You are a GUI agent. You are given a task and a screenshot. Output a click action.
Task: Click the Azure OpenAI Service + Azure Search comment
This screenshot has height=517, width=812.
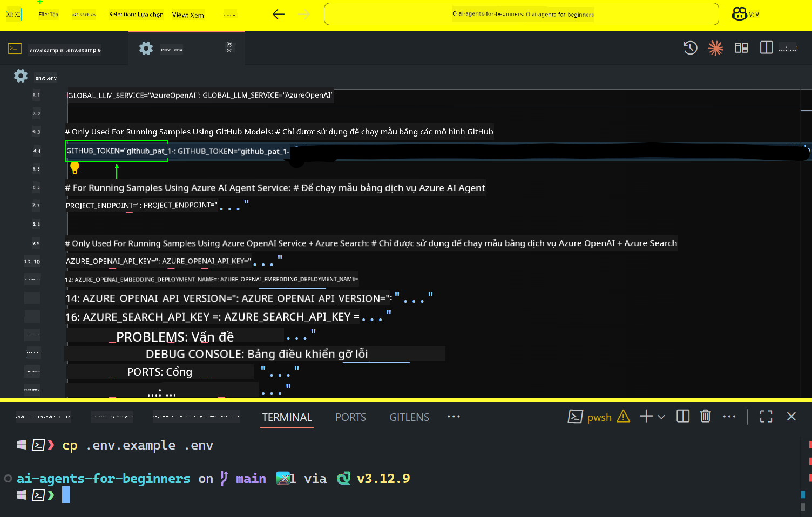(x=370, y=243)
